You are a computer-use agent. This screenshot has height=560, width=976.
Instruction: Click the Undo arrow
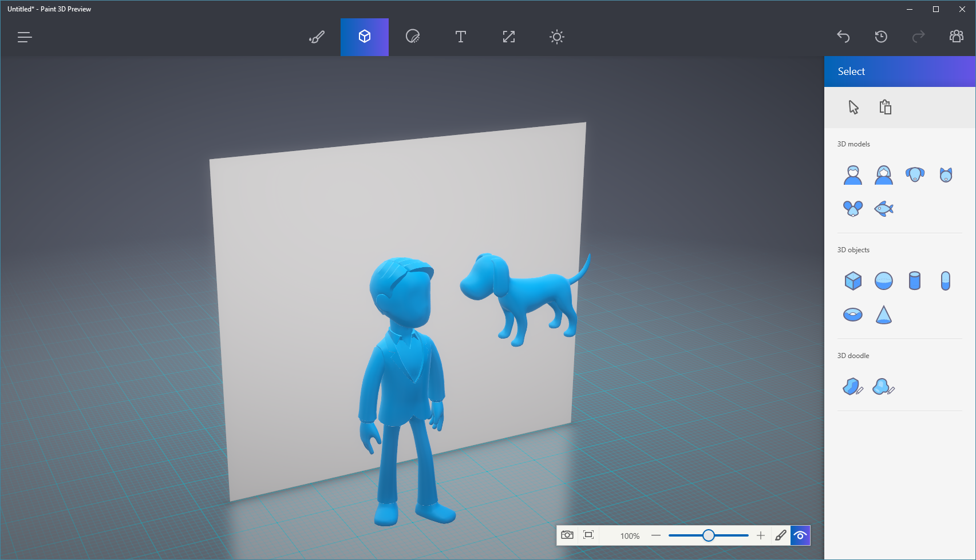843,37
